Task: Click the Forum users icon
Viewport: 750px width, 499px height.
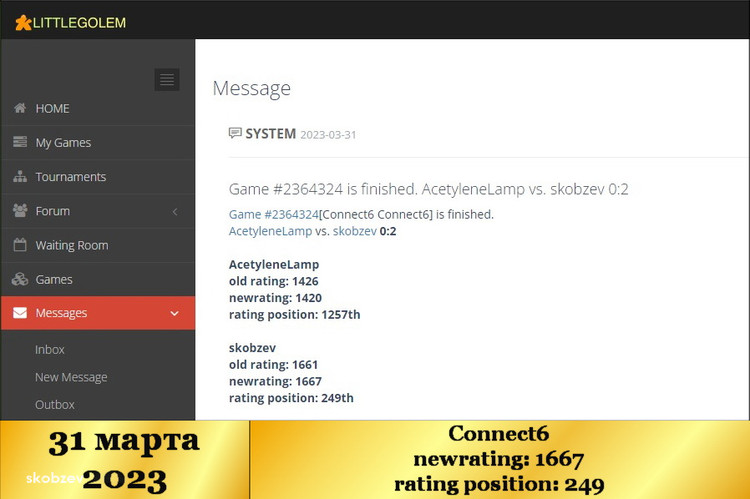Action: [x=20, y=211]
